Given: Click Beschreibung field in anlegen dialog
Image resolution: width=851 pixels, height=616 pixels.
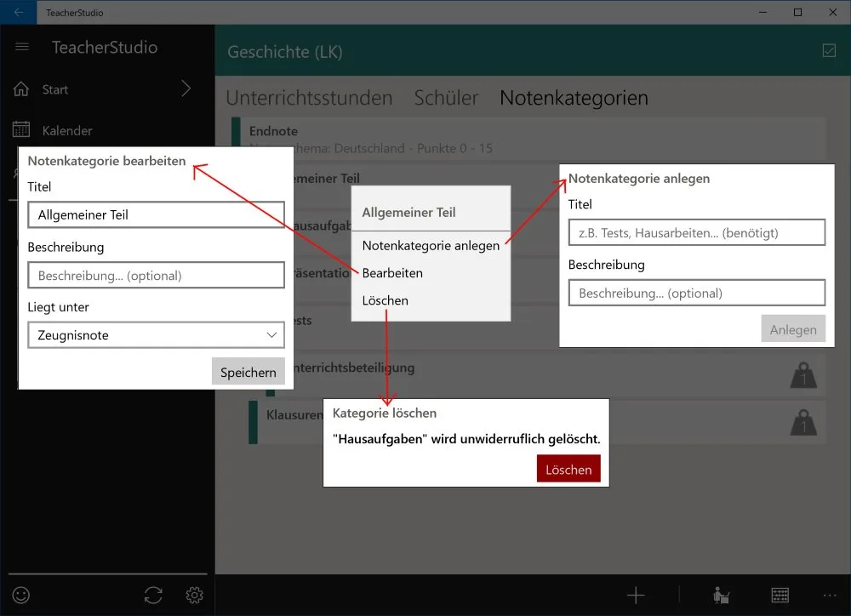Looking at the screenshot, I should pos(697,293).
